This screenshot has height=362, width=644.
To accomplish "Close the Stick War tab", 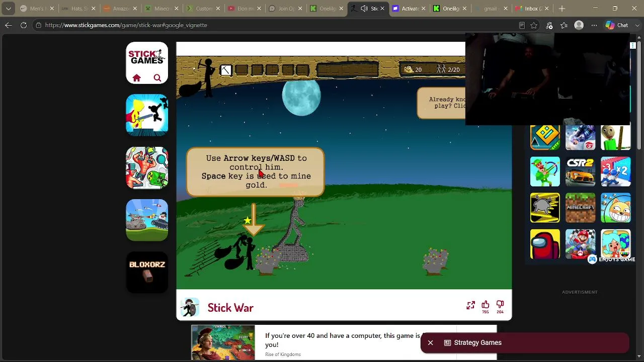I will coord(383,9).
